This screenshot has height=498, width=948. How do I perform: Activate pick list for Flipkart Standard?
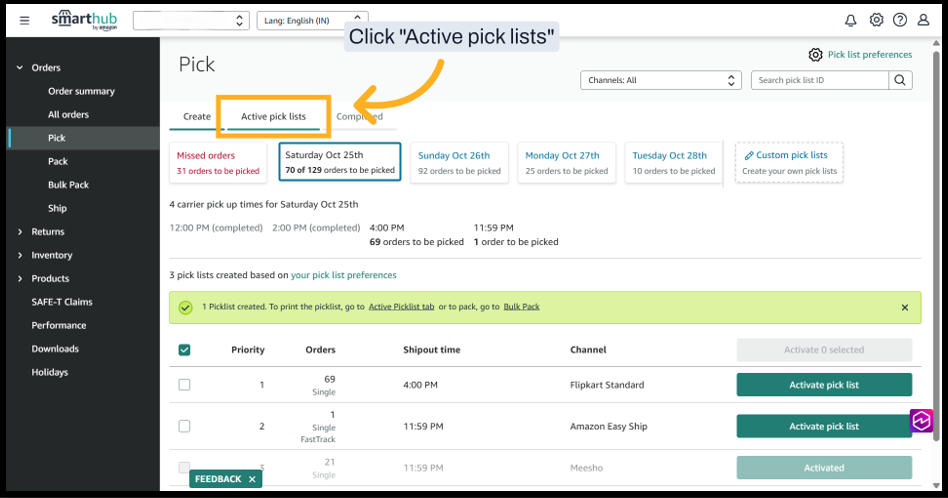(824, 385)
